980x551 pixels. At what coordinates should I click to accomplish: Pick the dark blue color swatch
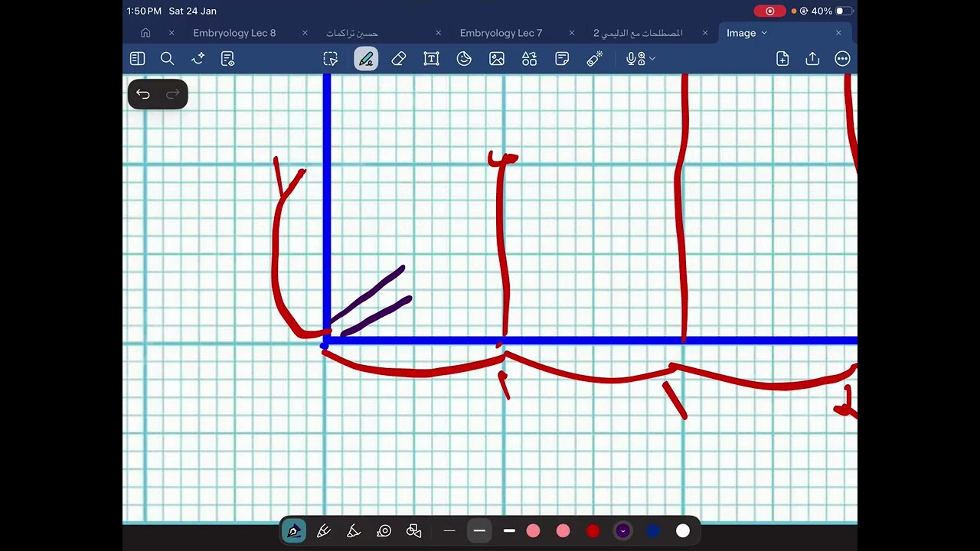(653, 531)
